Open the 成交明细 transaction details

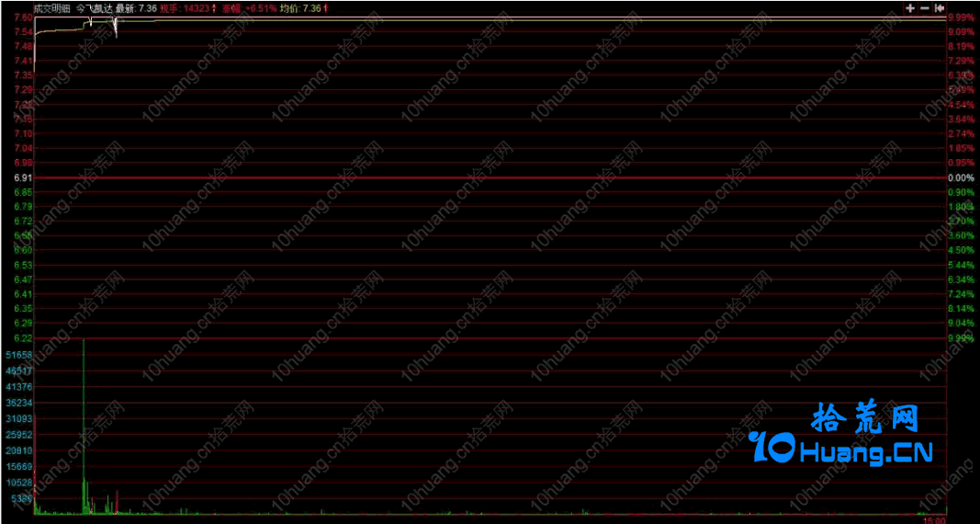[53, 8]
